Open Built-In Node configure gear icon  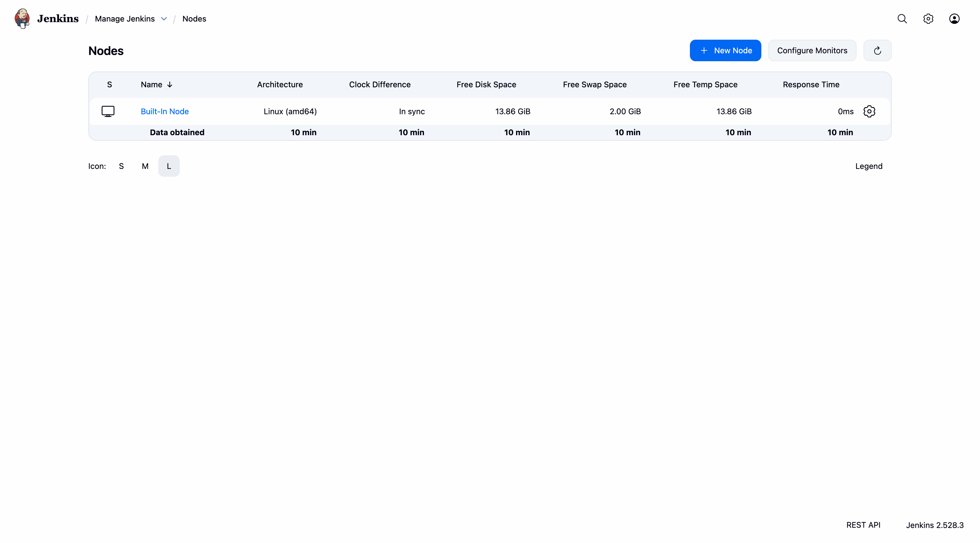(x=869, y=111)
